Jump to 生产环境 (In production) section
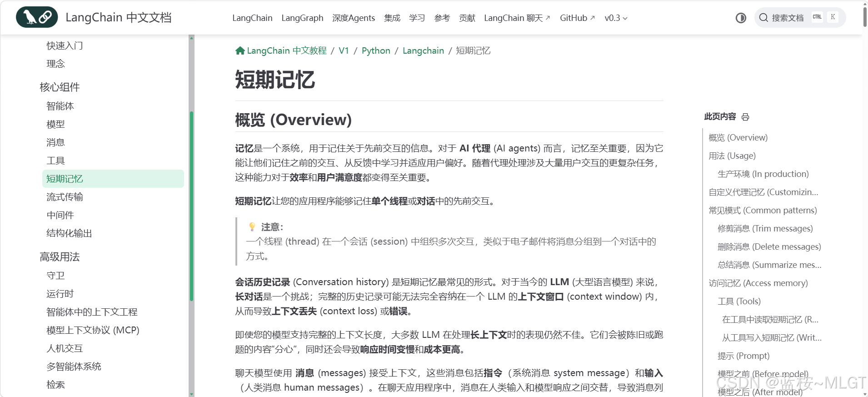The width and height of the screenshot is (868, 397). (763, 174)
